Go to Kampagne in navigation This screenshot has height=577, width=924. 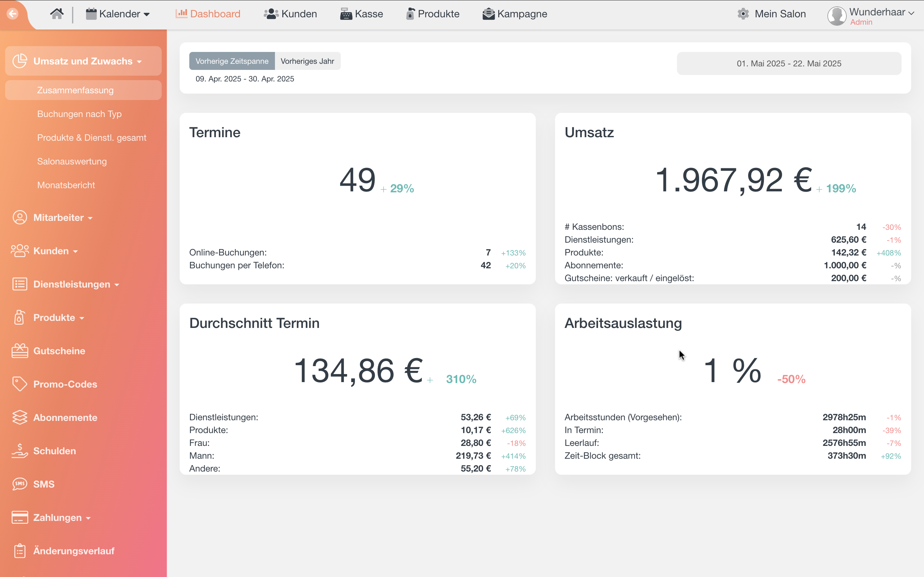(514, 14)
